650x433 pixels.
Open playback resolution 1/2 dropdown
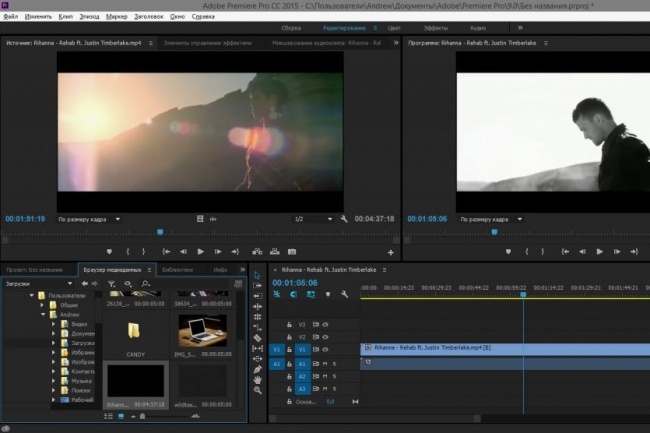point(313,219)
